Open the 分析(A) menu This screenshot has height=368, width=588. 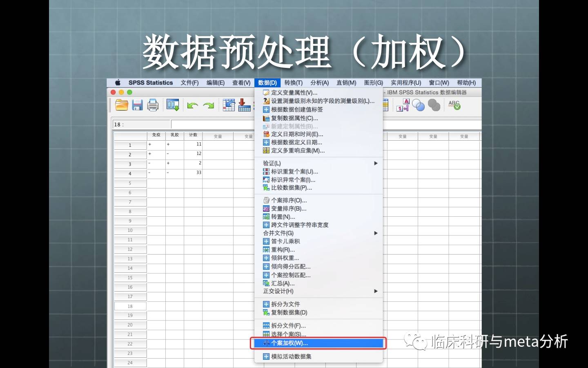(x=319, y=83)
